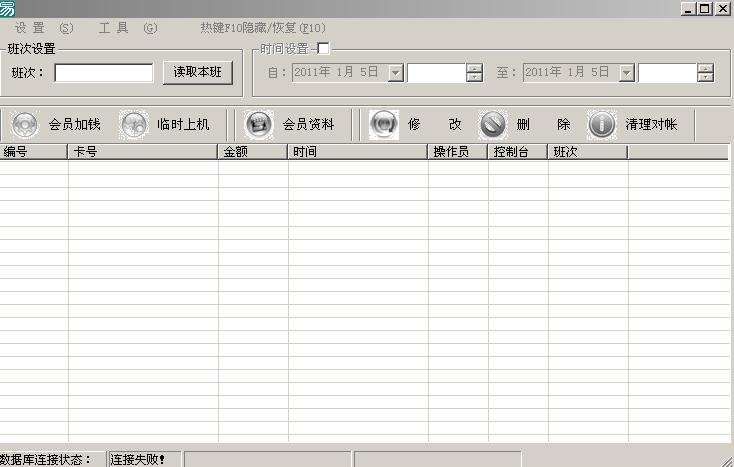Click the 临时上机 button label
The height and width of the screenshot is (467, 734).
pos(183,124)
